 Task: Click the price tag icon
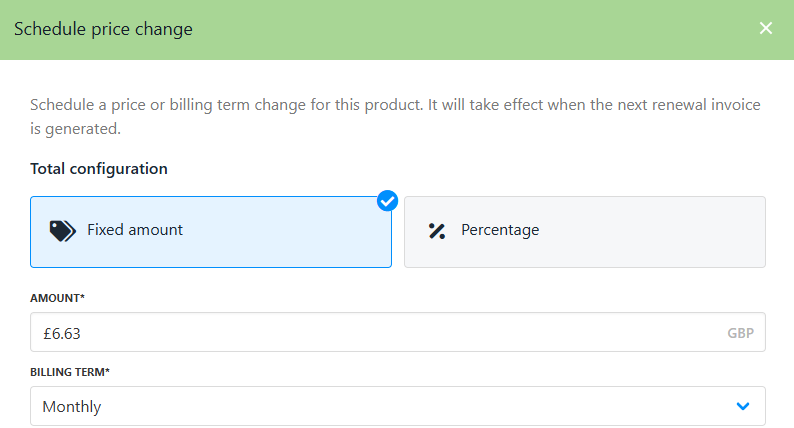click(x=62, y=231)
